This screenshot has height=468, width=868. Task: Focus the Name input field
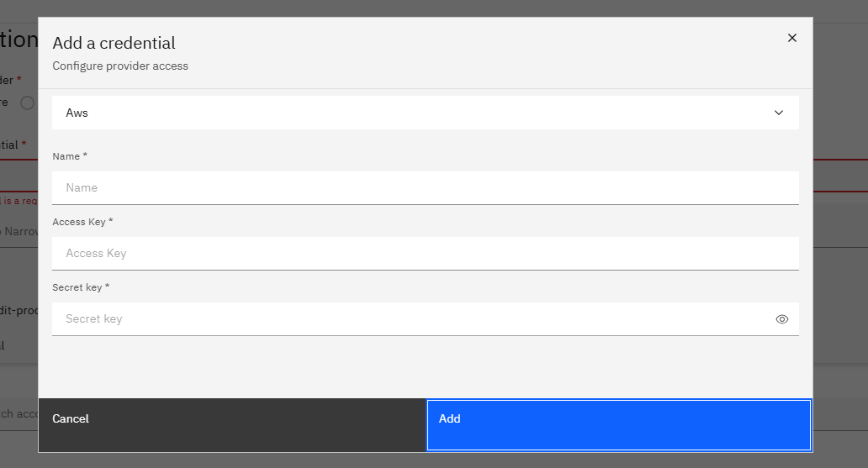click(x=425, y=187)
